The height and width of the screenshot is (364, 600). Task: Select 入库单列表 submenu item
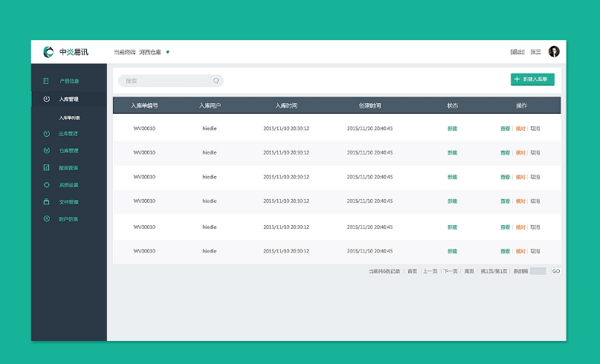70,117
